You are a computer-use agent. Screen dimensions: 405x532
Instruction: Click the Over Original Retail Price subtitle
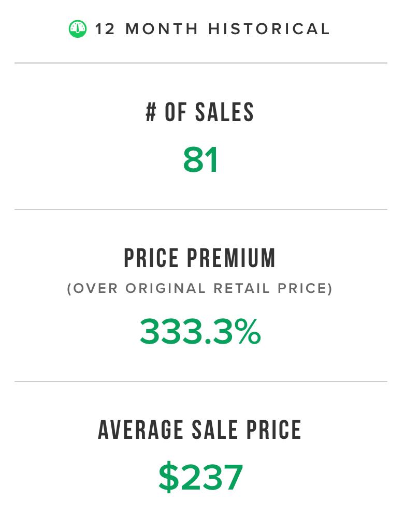(x=200, y=288)
